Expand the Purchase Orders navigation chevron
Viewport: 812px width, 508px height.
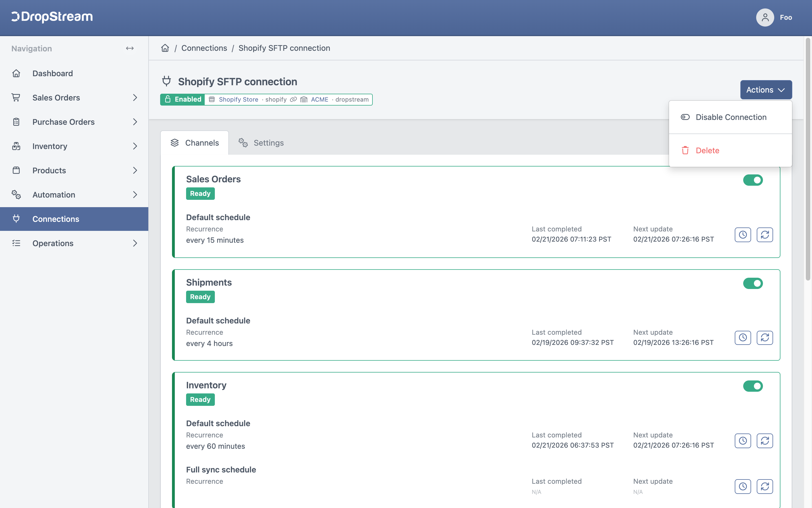[x=135, y=122]
